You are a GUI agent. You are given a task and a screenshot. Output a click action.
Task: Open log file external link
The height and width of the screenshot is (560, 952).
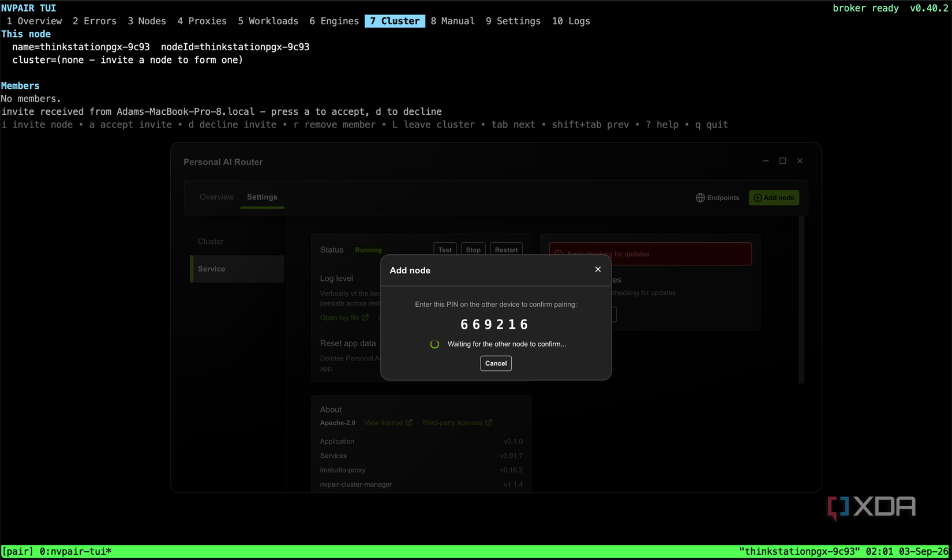pyautogui.click(x=344, y=318)
